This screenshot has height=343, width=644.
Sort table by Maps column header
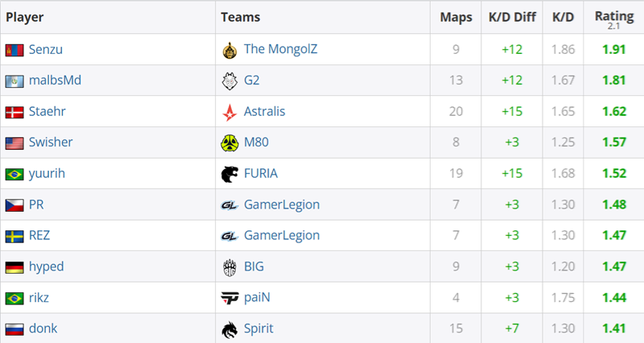pos(456,17)
